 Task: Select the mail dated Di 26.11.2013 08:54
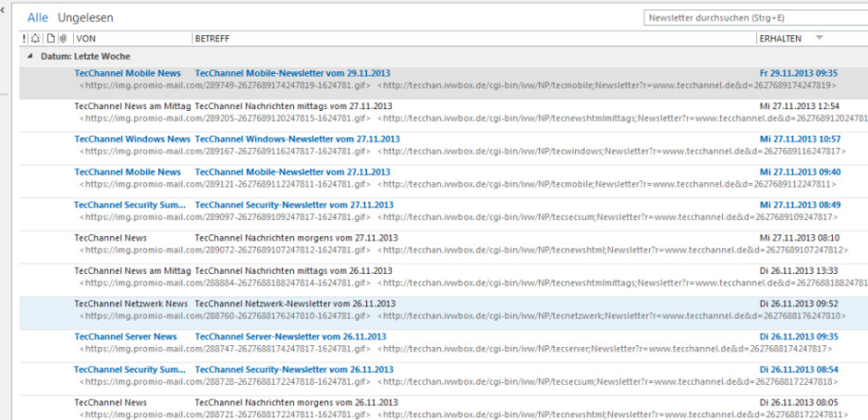[x=799, y=370]
